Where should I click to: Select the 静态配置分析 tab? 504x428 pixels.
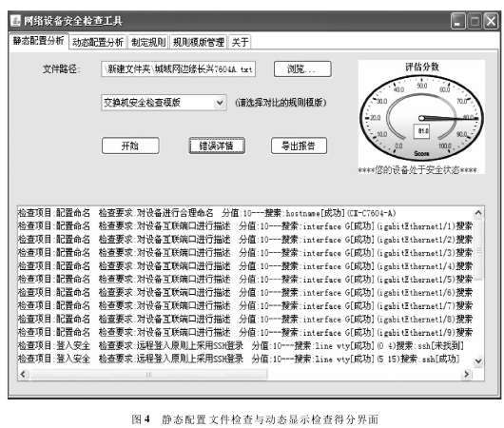[x=39, y=41]
